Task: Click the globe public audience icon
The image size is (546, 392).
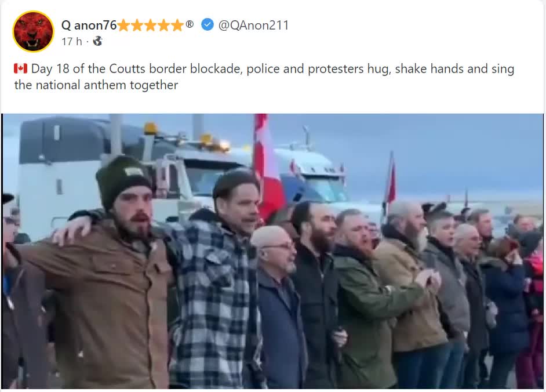Action: 97,41
